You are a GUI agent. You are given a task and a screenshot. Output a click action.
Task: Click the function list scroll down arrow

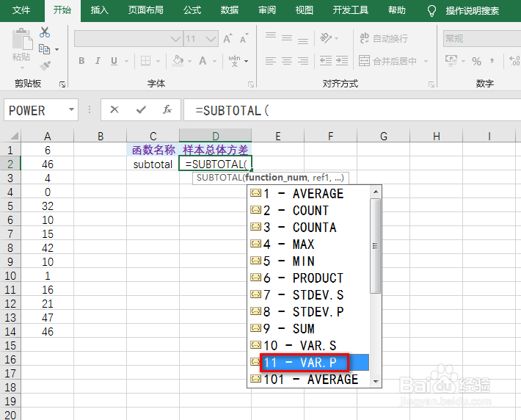376,381
